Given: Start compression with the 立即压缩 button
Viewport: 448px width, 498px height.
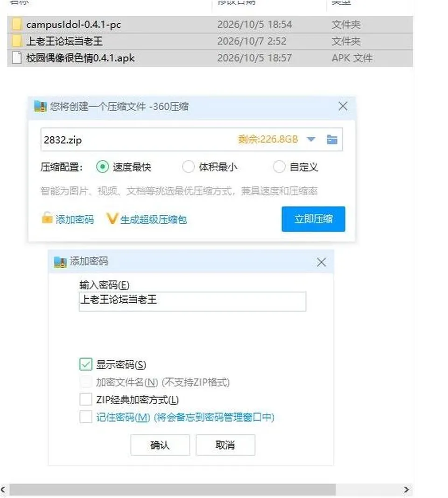Looking at the screenshot, I should [314, 219].
